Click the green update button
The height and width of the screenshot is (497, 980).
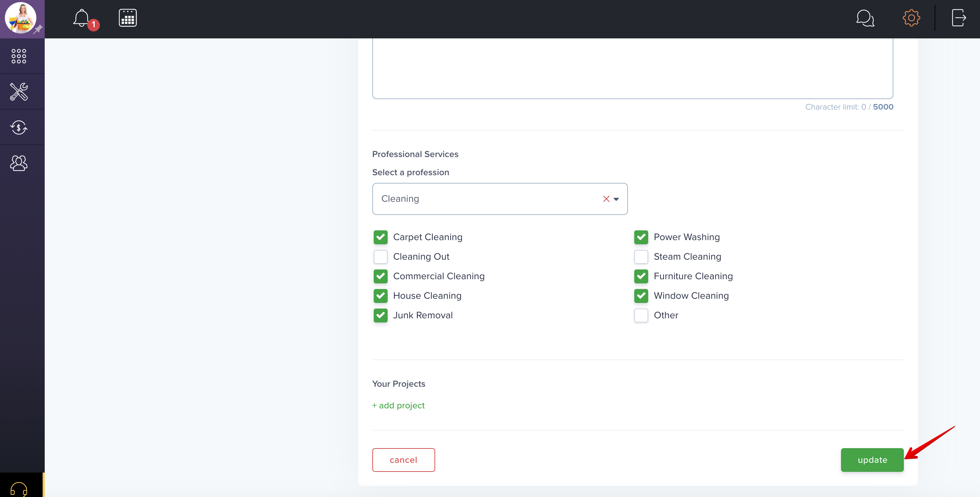click(x=872, y=460)
